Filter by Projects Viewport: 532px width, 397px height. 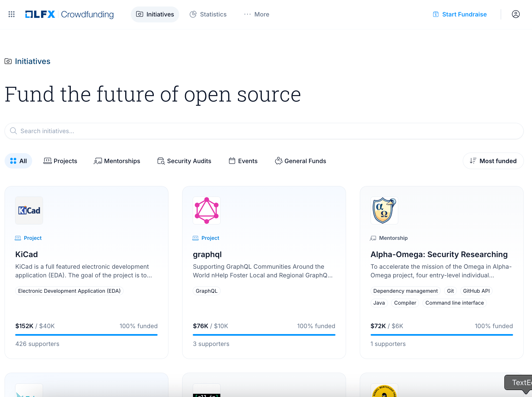(x=60, y=161)
